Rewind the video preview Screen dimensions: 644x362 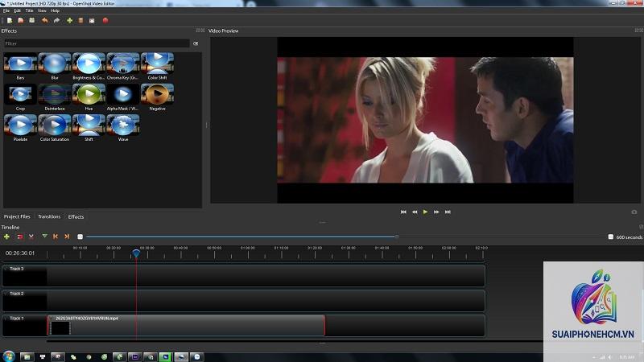[x=415, y=212]
